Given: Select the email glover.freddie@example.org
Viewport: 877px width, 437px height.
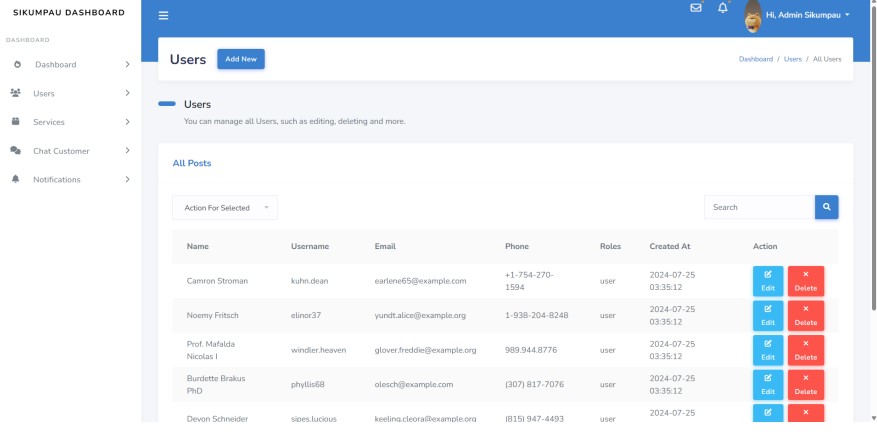Looking at the screenshot, I should (x=425, y=350).
